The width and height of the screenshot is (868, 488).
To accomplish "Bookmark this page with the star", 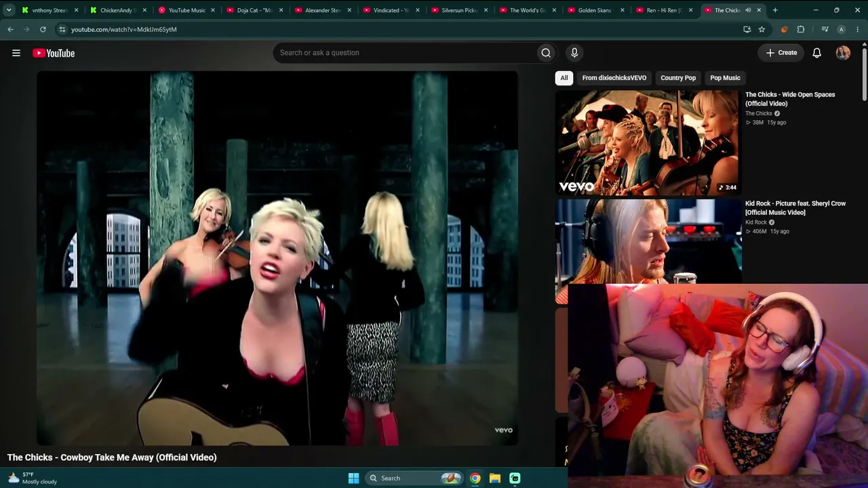I will point(762,29).
